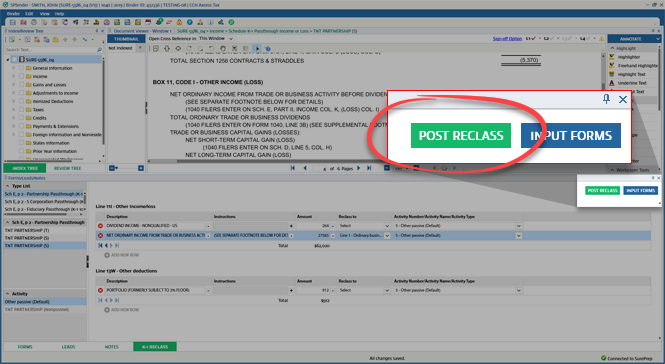Image resolution: width=665 pixels, height=364 pixels.
Task: Click the L1 sign-off checkmark
Action: pyautogui.click(x=533, y=39)
